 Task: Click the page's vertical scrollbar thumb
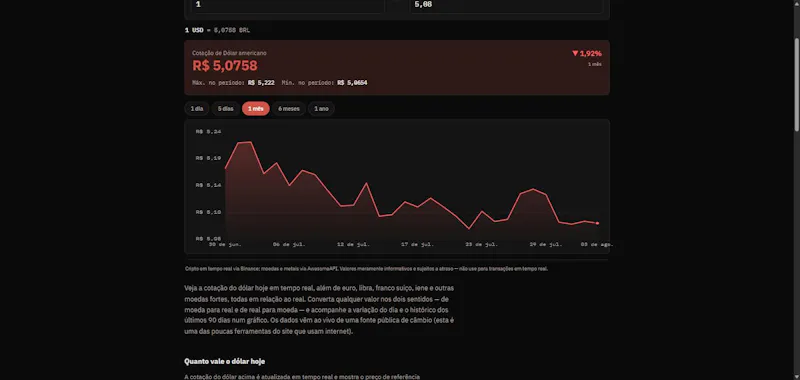click(x=796, y=86)
